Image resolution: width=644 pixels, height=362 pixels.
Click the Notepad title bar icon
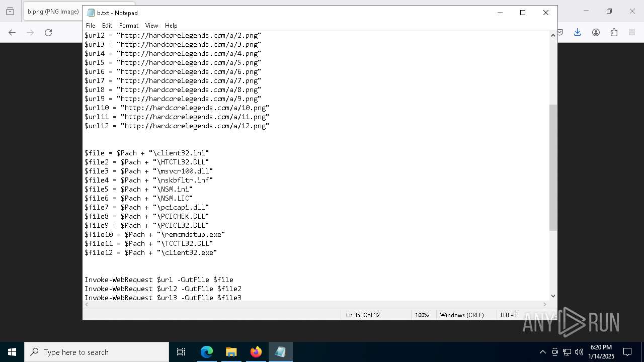[x=91, y=13]
